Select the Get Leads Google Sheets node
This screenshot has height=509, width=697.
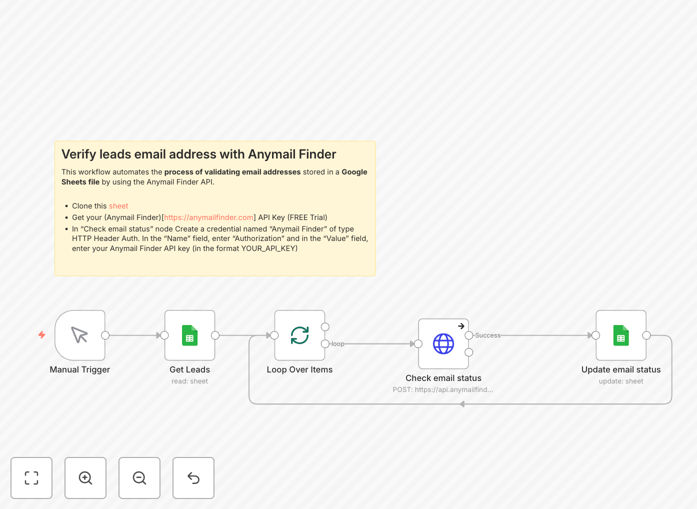coord(190,335)
